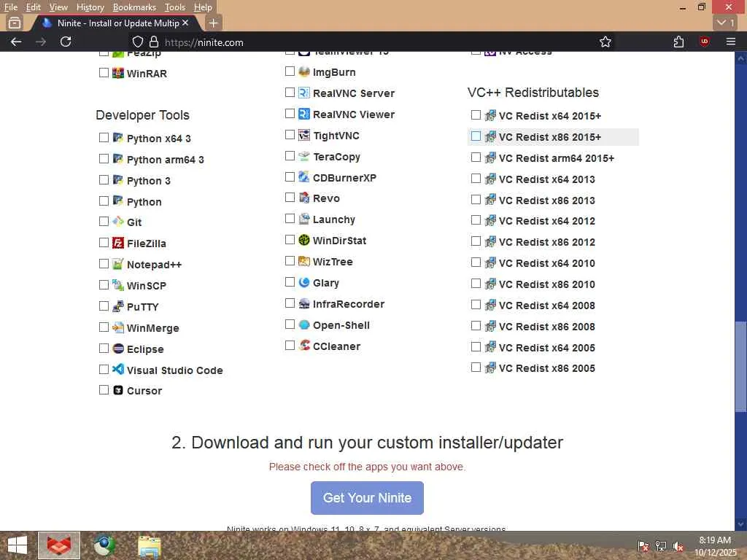Click the Notepad++ app icon
747x560 pixels.
117,264
